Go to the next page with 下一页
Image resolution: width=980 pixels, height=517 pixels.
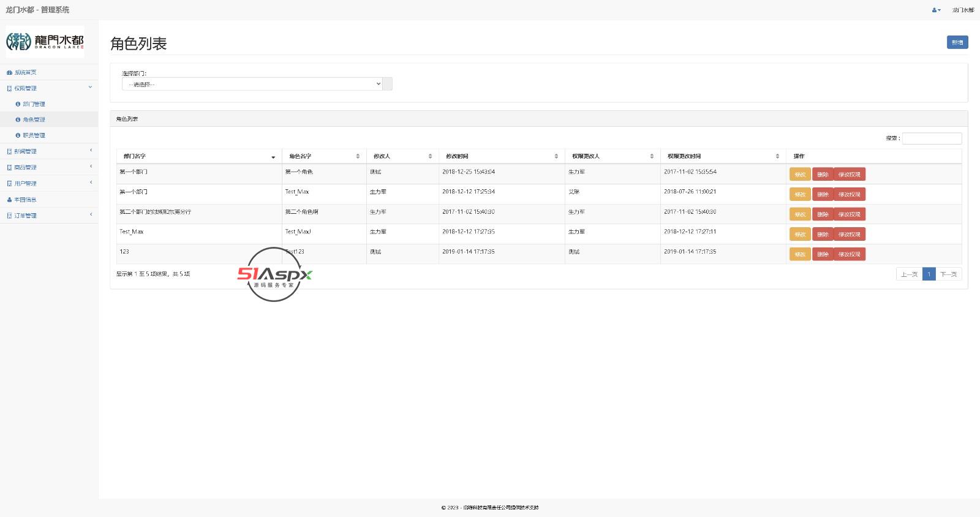point(948,274)
